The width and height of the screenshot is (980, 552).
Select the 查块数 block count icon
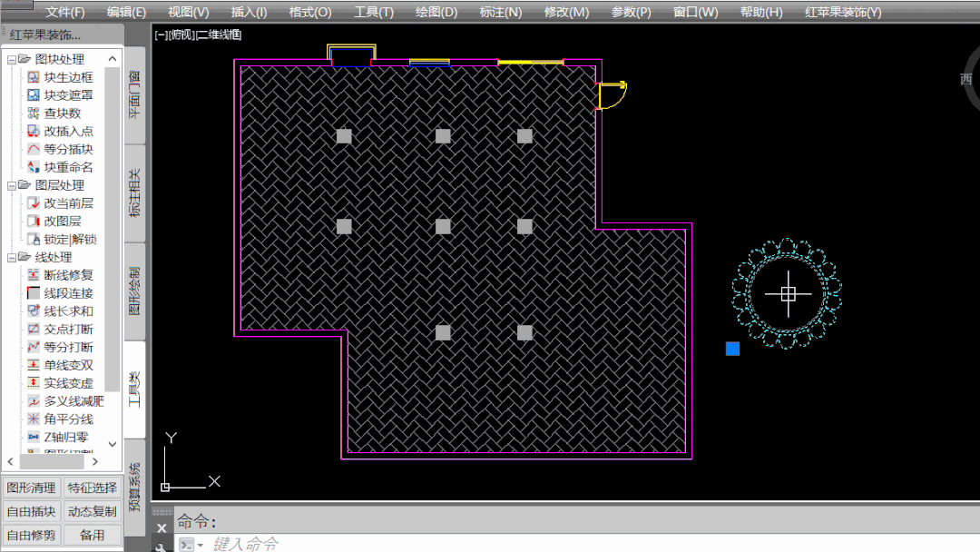pos(34,113)
